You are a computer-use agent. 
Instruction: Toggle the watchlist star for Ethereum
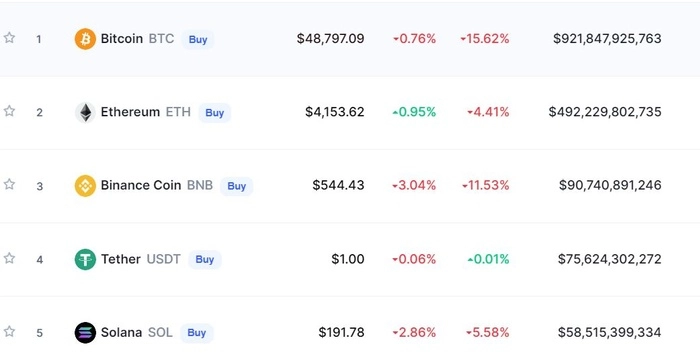(x=9, y=111)
